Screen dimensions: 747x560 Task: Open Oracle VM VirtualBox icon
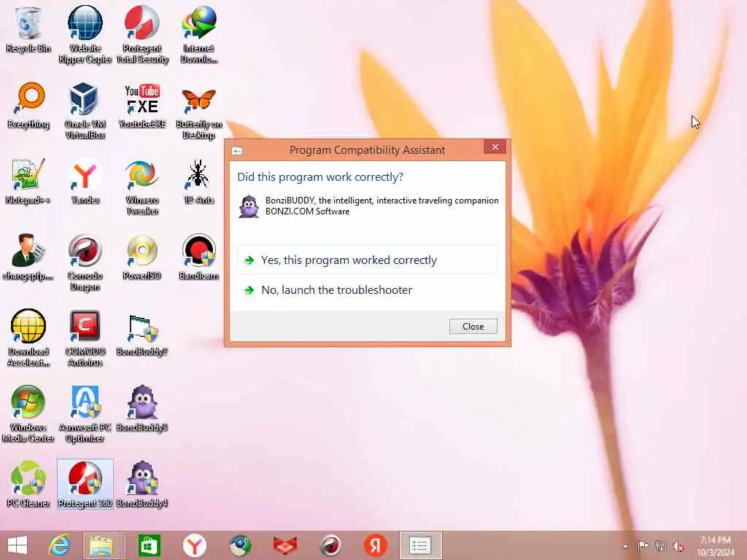(x=85, y=111)
